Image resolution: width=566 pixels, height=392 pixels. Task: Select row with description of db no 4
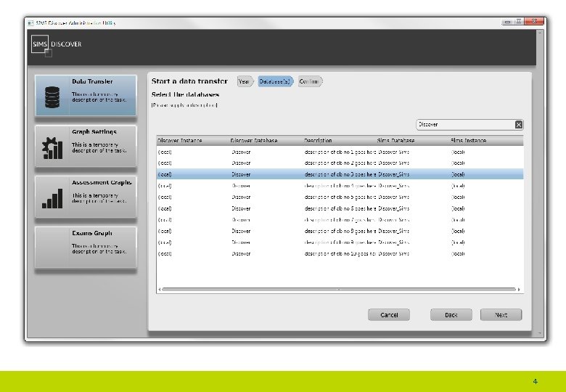340,186
